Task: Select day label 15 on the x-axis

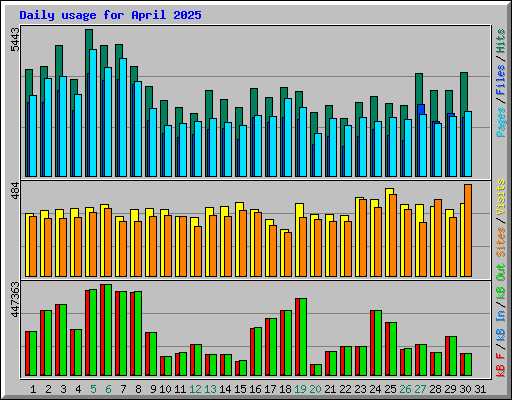Action: click(240, 389)
